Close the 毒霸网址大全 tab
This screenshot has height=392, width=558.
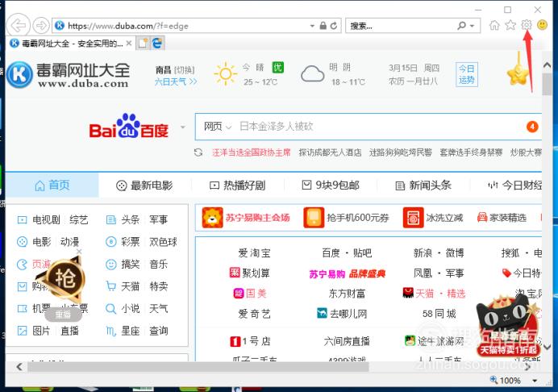129,44
